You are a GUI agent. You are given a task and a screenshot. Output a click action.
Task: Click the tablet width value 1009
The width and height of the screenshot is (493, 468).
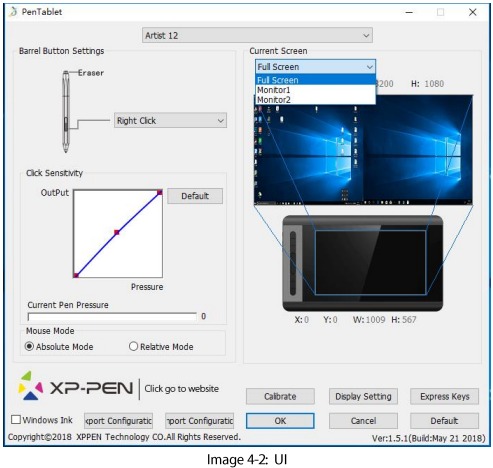click(376, 320)
